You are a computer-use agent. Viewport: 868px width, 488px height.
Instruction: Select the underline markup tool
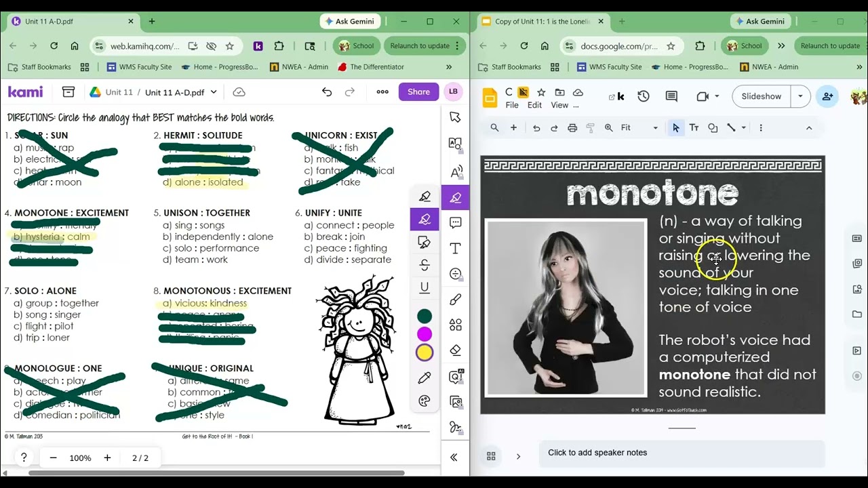[425, 287]
